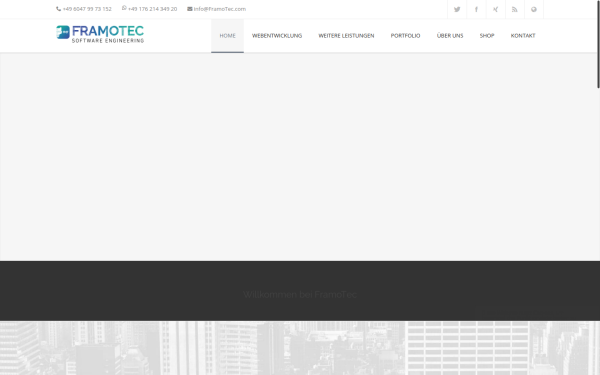Click the envelope icon beside the email

[189, 9]
